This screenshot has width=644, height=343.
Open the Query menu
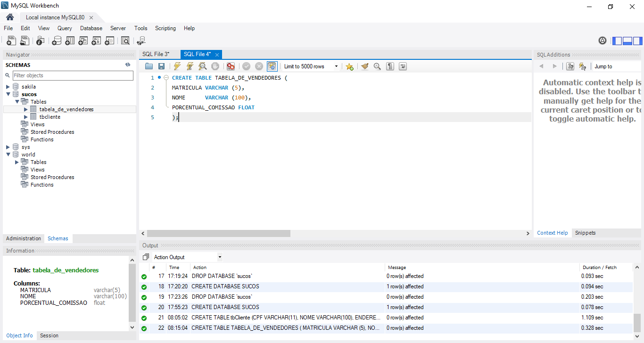point(65,28)
